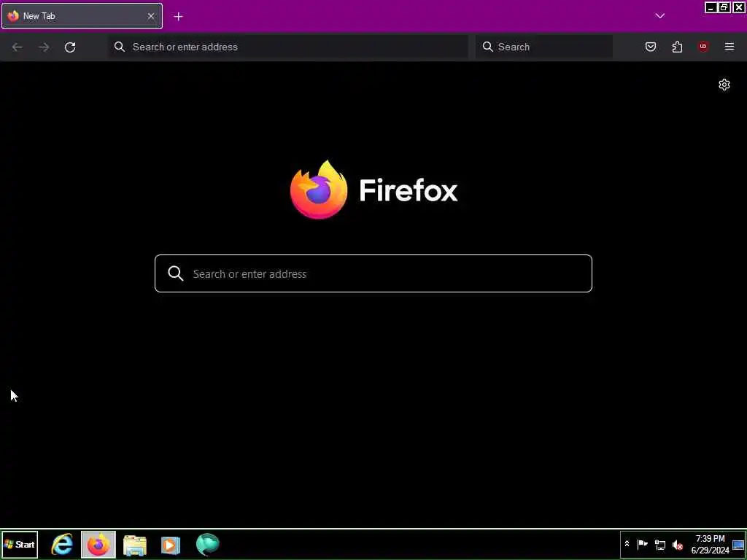This screenshot has width=747, height=560.
Task: Close the New Tab tab
Action: [150, 16]
